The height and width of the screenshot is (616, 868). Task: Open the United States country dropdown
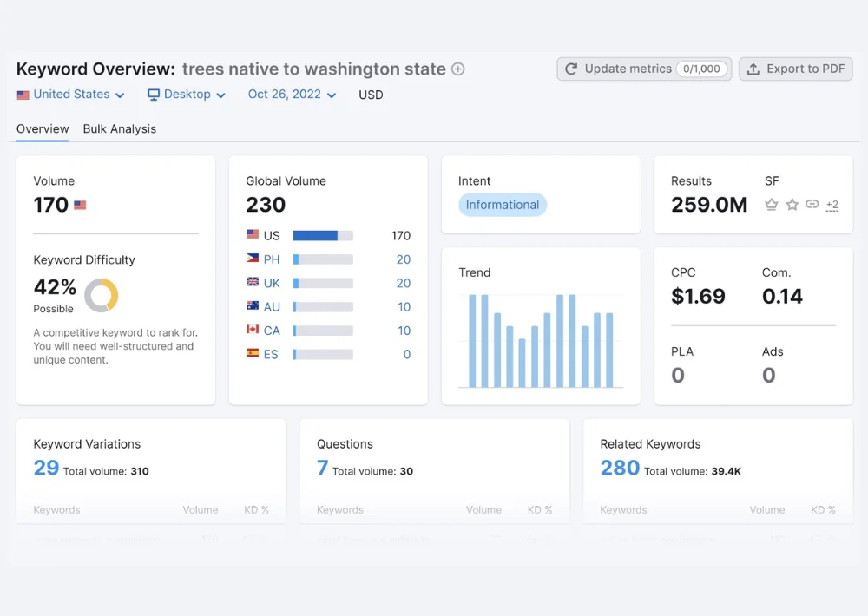pos(71,95)
